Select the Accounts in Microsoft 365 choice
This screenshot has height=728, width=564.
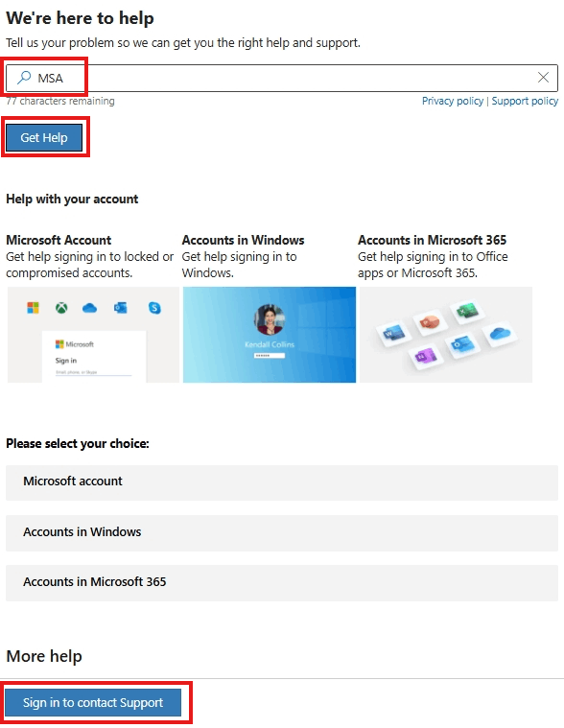pos(282,582)
